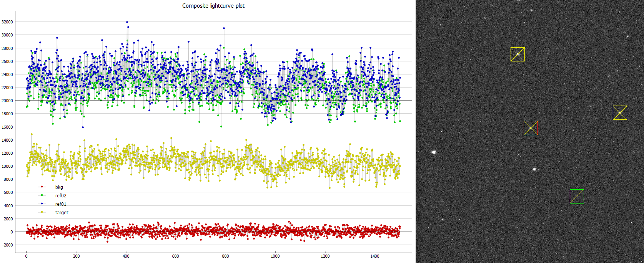Click the unboxed star below the red aperture
Screen dimensions: 644x263
534,169
